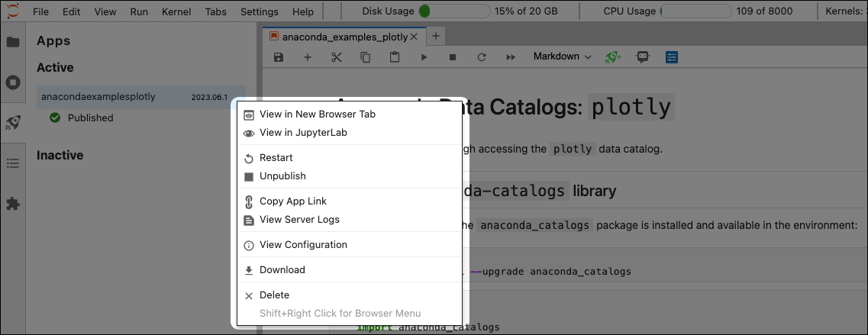Image resolution: width=868 pixels, height=335 pixels.
Task: Open the table of contents sidebar icon
Action: 12,163
